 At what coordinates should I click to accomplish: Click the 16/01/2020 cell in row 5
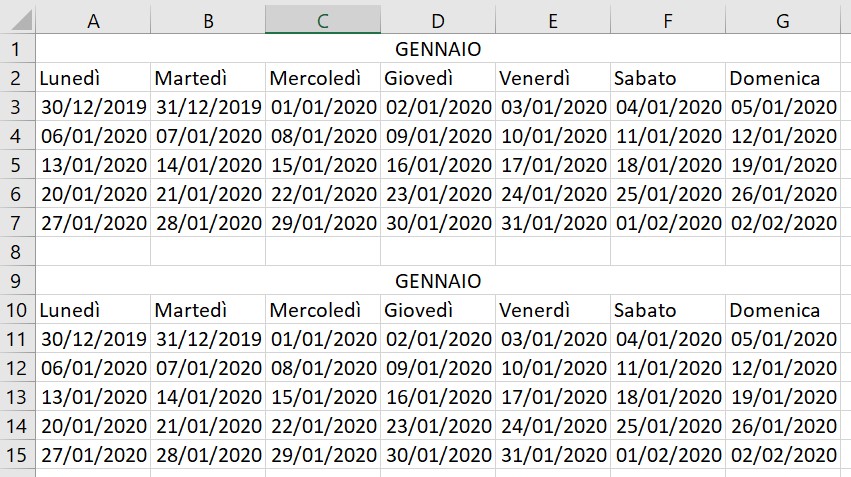tap(438, 165)
